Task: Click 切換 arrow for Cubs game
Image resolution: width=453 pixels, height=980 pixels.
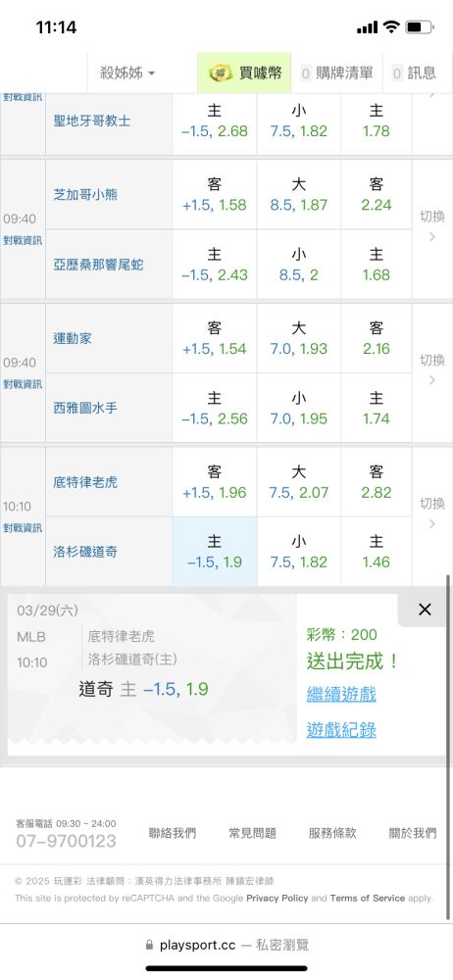Action: click(431, 227)
